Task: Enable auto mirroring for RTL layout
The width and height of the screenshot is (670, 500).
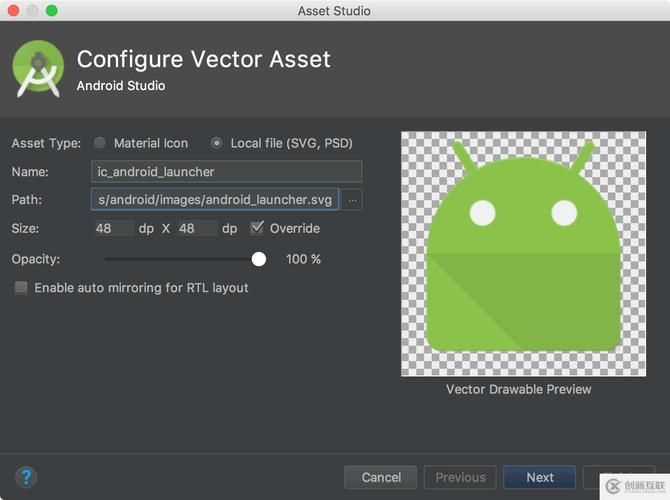Action: [21, 288]
